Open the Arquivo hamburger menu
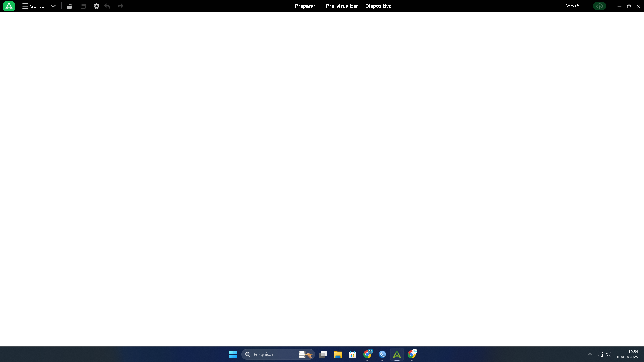This screenshot has width=644, height=362. pyautogui.click(x=33, y=6)
